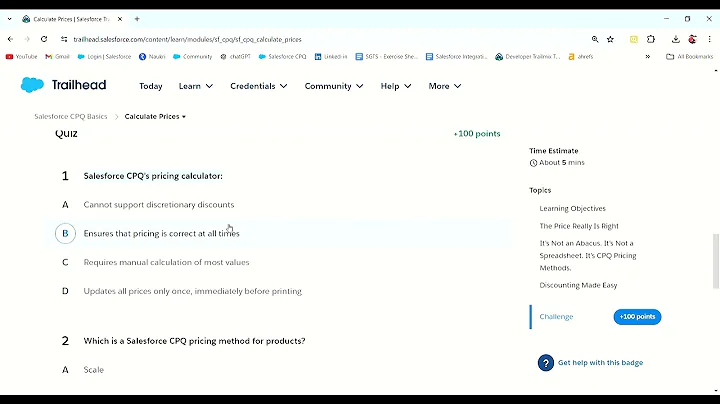The height and width of the screenshot is (404, 720).
Task: Open Get help with this badge link
Action: 600,363
